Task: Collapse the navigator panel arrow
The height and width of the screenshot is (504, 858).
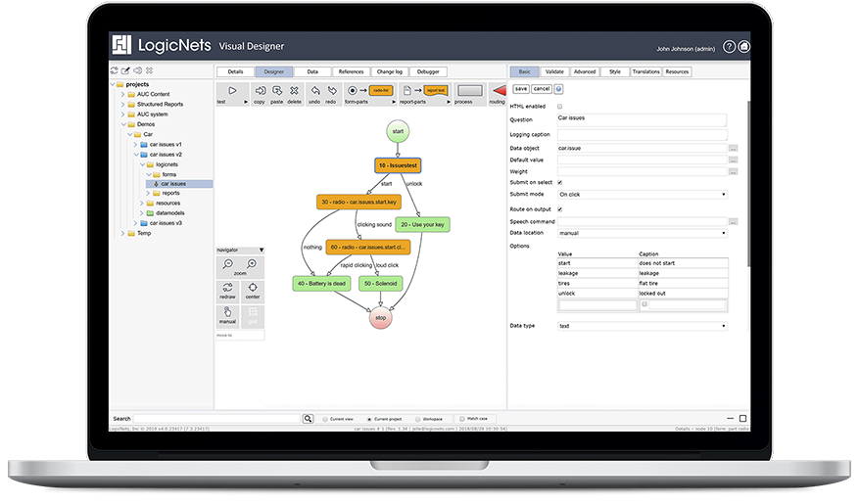Action: [x=262, y=250]
